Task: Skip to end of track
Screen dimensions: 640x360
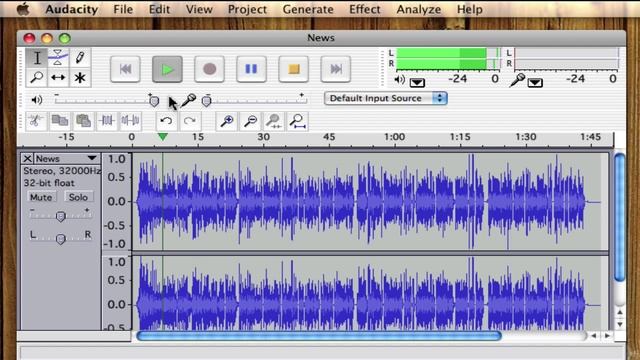Action: [336, 69]
